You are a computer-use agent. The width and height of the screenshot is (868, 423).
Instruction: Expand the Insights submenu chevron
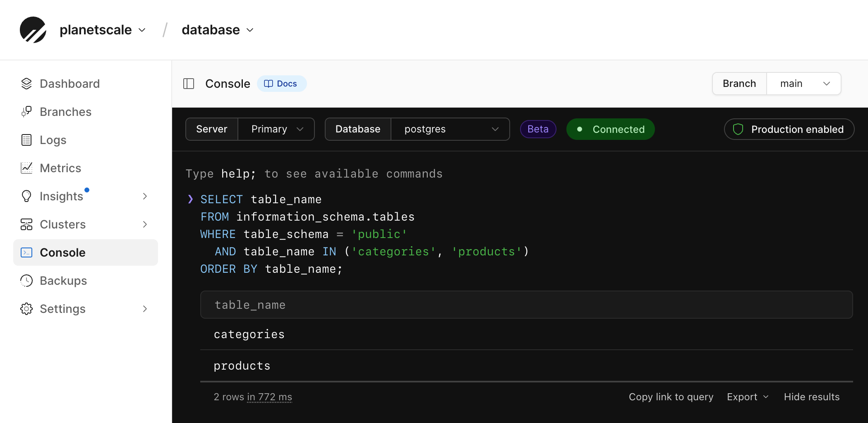pyautogui.click(x=145, y=196)
